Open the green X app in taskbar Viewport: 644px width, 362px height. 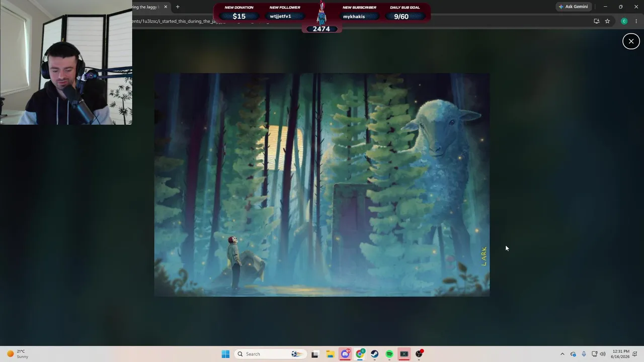click(x=404, y=354)
